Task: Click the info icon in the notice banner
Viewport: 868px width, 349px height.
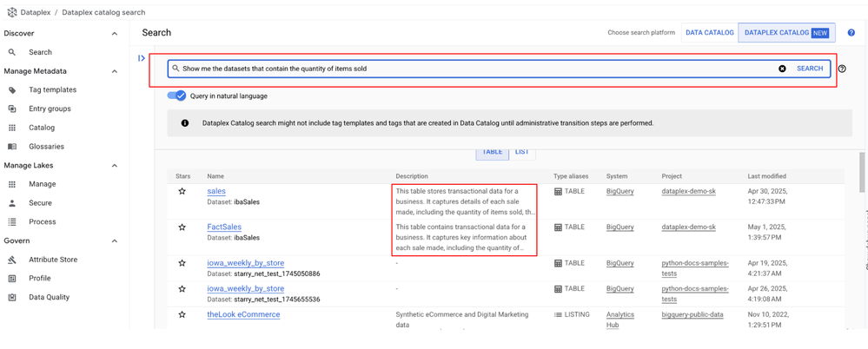Action: pos(185,123)
